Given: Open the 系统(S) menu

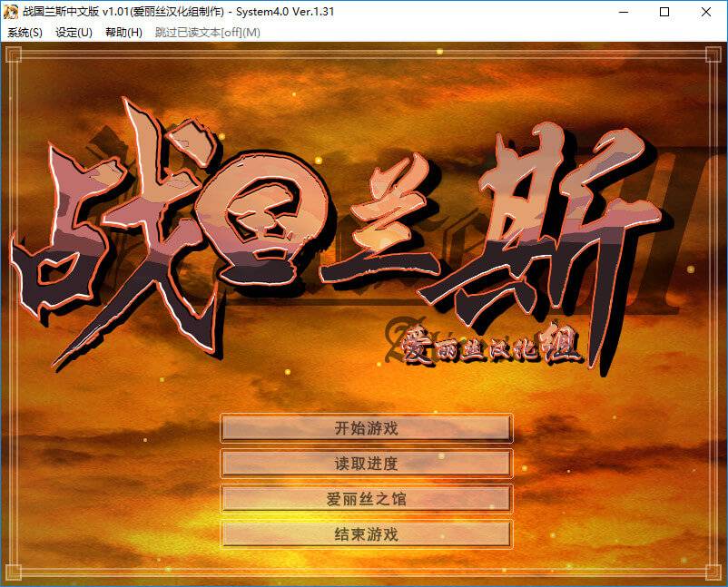Looking at the screenshot, I should click(25, 32).
